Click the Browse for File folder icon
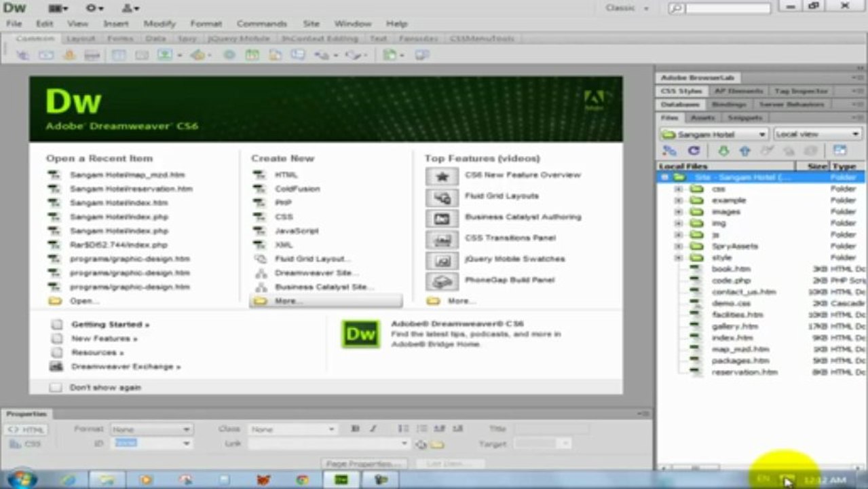This screenshot has height=489, width=868. pos(437,444)
